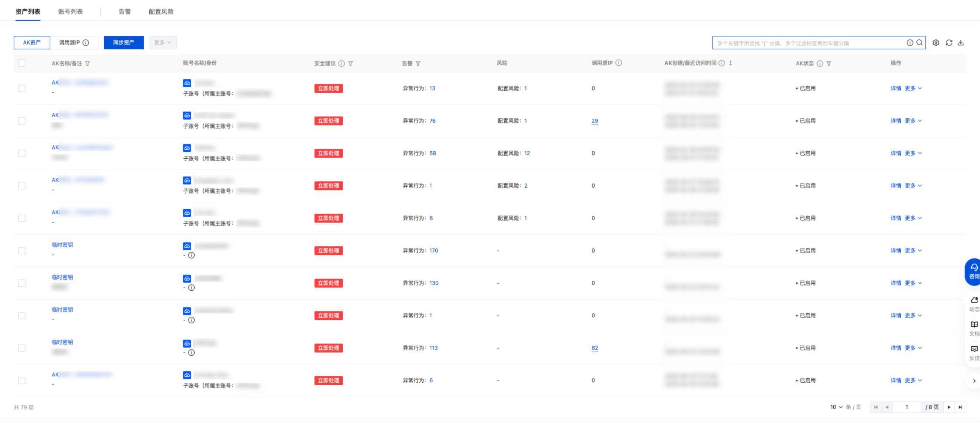Check the row with 异常行为 170

click(22, 251)
